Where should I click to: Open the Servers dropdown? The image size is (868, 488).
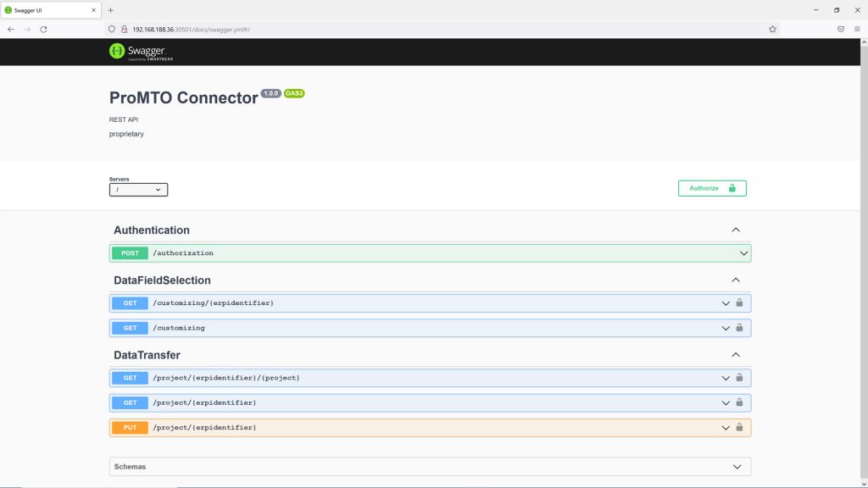138,190
